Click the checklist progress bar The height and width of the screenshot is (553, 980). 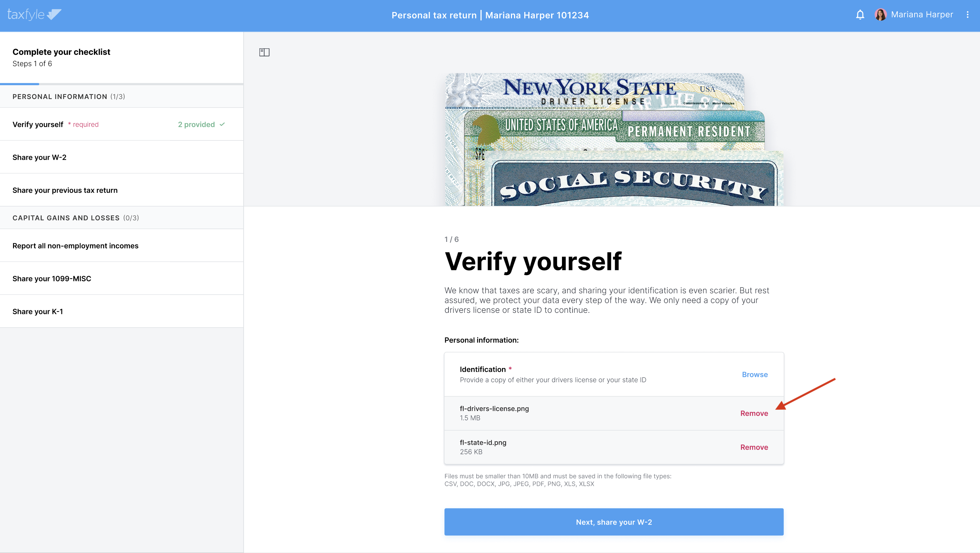point(122,84)
